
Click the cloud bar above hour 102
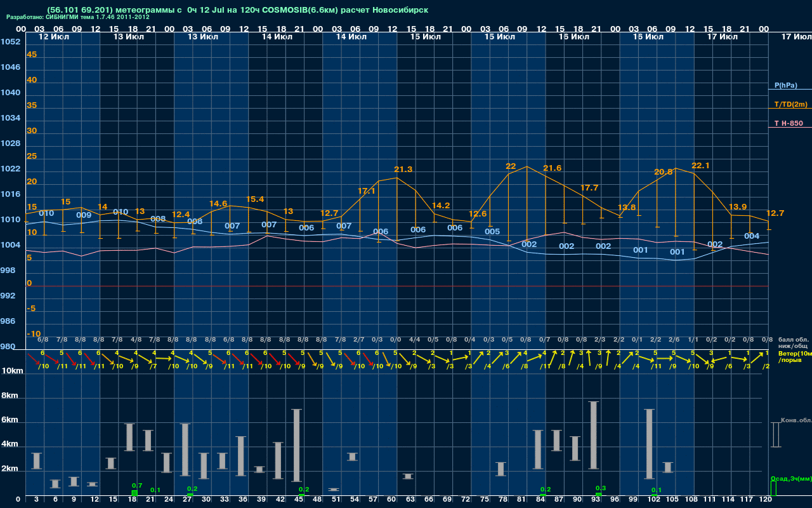tap(649, 444)
